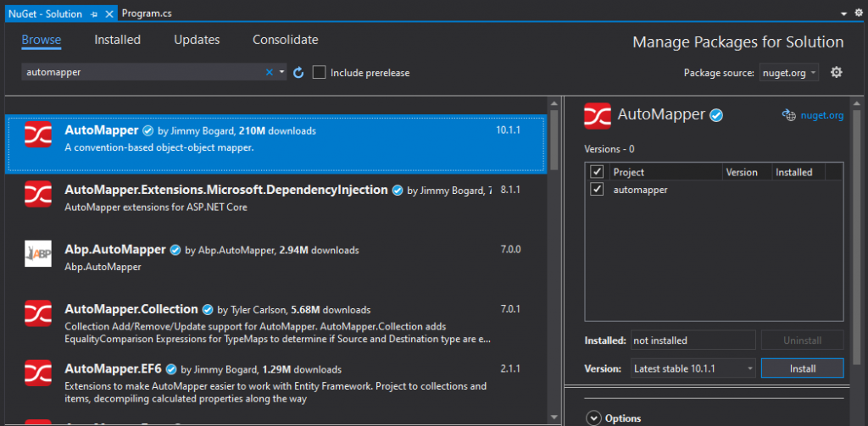Click the Abp.AutoMapper ABP logo icon

coord(38,253)
